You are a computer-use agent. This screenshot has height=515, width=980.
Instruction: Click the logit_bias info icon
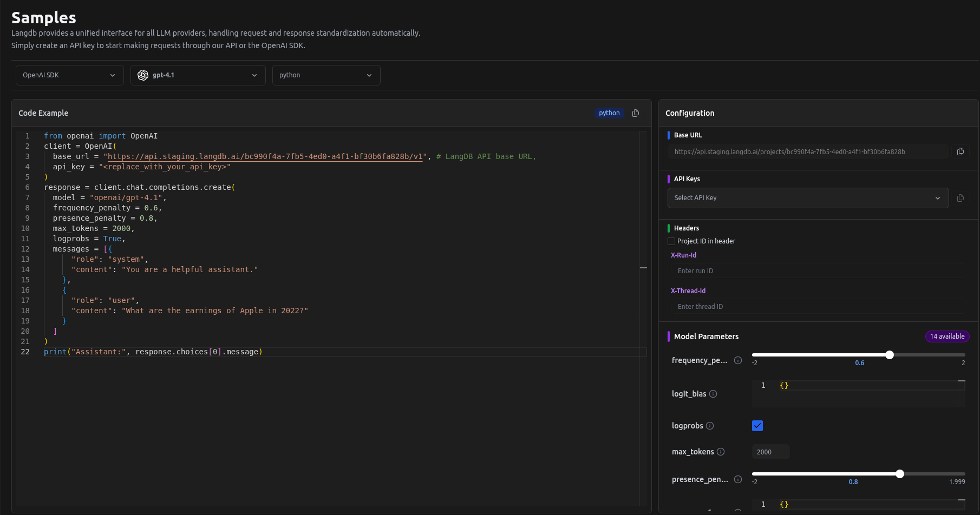tap(713, 394)
